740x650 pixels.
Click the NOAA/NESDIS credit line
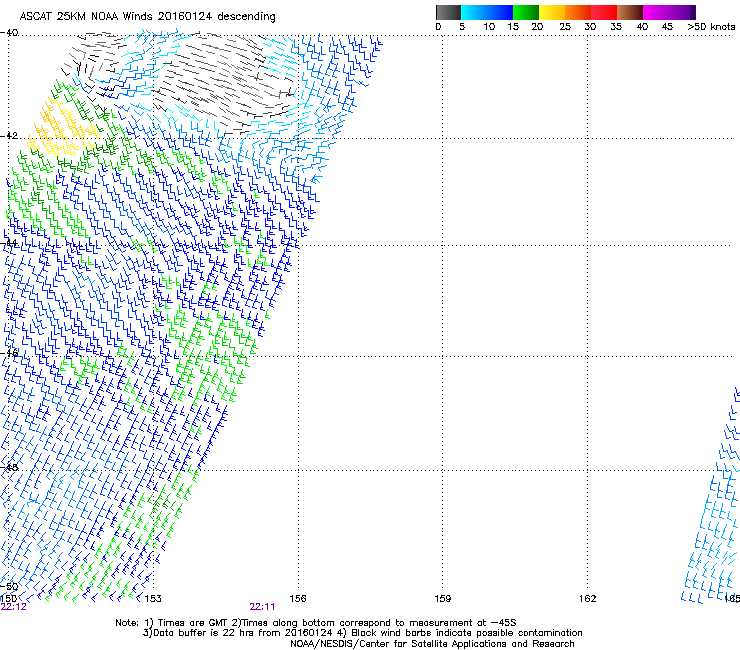point(432,644)
